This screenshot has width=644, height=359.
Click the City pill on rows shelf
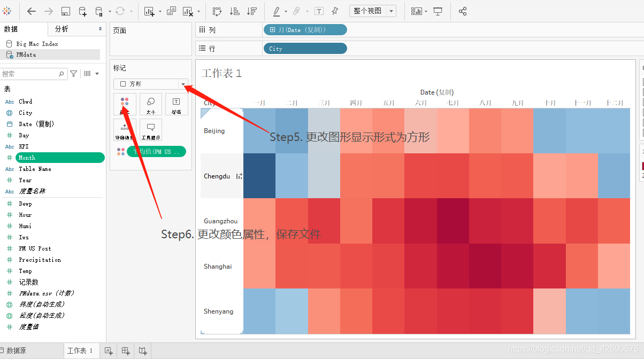tap(305, 49)
